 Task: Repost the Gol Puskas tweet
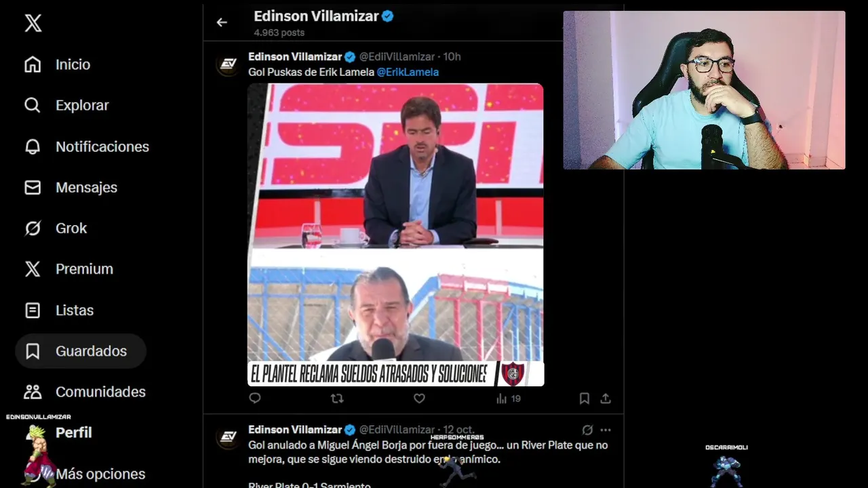tap(337, 399)
